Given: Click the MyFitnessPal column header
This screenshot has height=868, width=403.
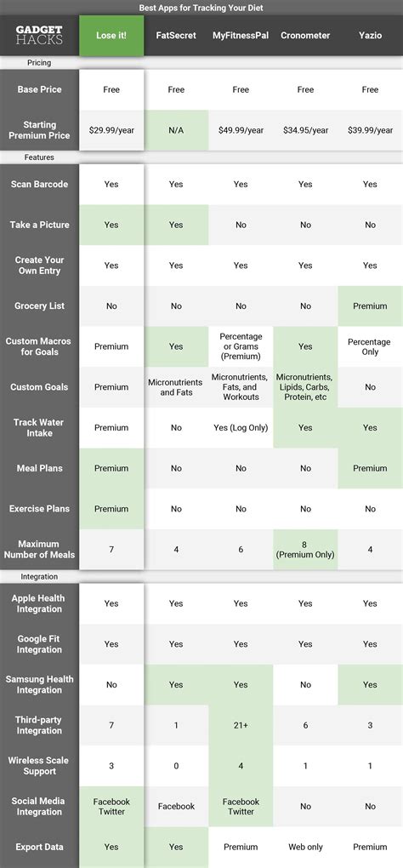Looking at the screenshot, I should click(241, 36).
